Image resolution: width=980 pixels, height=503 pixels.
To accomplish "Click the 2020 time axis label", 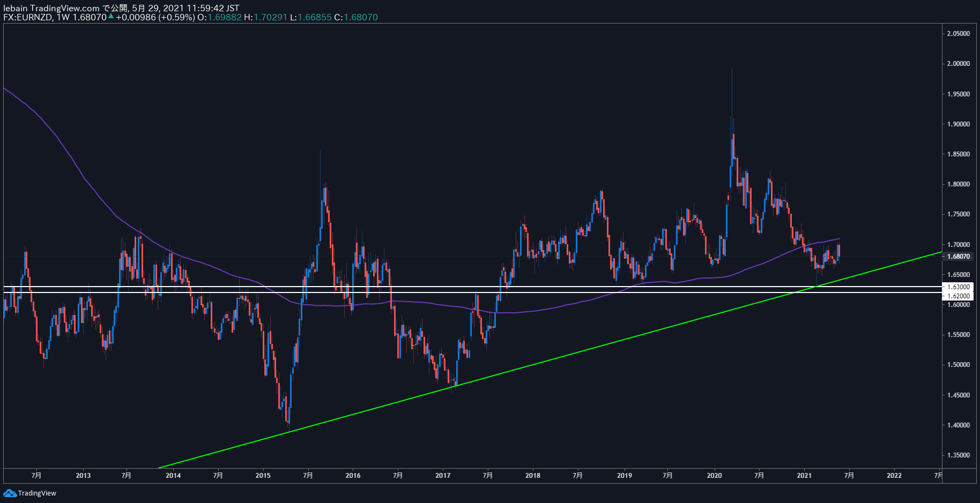I will pos(714,475).
